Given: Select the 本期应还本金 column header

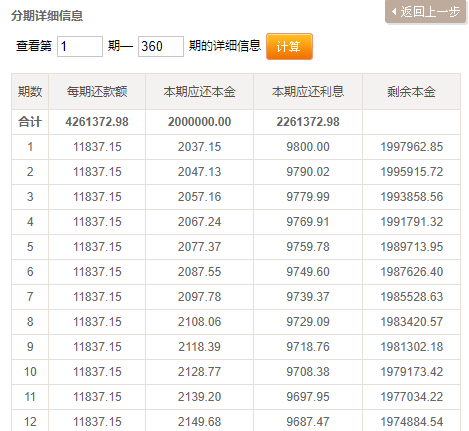Looking at the screenshot, I should point(199,92).
